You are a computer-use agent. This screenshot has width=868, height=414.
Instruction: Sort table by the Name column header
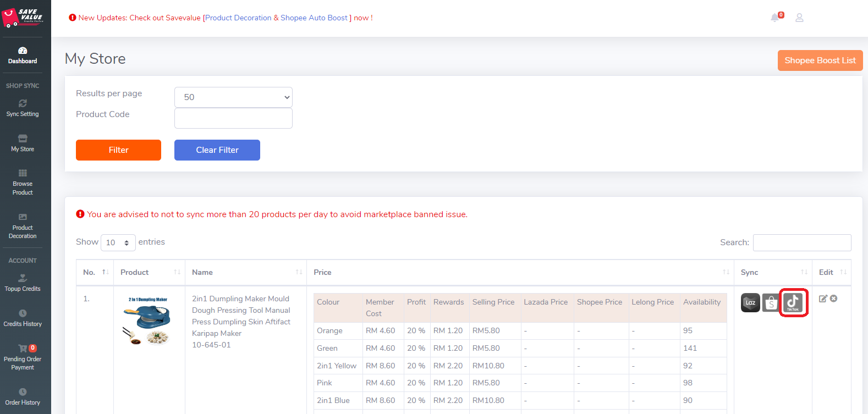[245, 272]
